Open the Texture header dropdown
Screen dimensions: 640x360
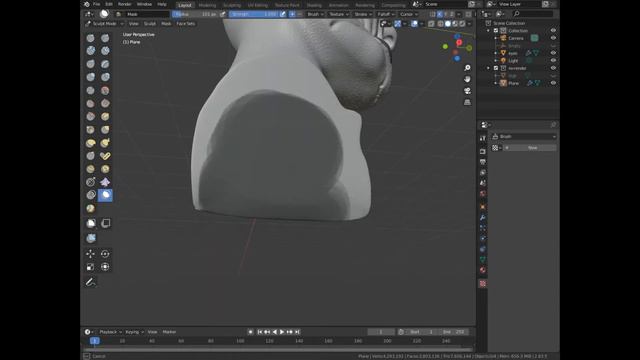point(339,14)
